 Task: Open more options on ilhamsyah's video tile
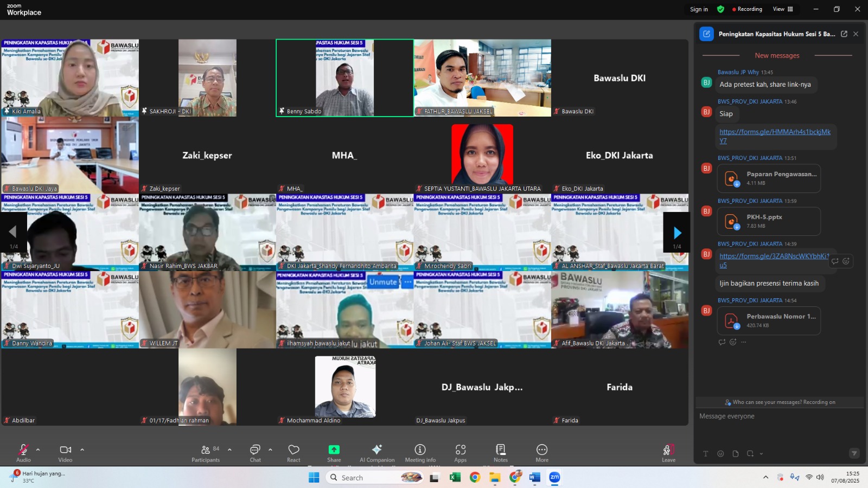click(407, 282)
